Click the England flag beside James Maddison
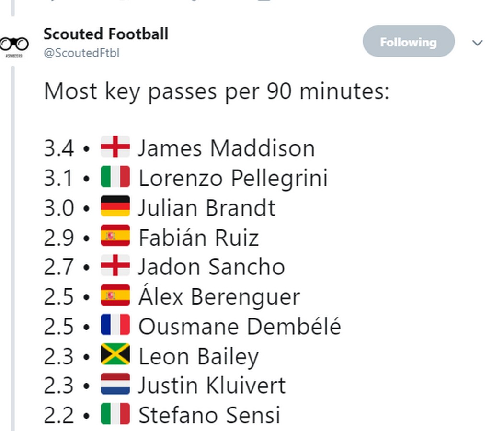 pyautogui.click(x=115, y=147)
